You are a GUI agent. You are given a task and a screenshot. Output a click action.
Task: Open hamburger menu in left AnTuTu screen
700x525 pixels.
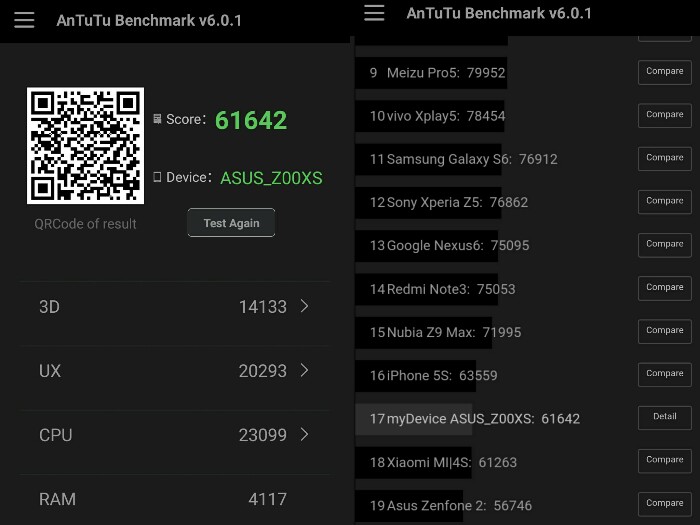point(24,20)
